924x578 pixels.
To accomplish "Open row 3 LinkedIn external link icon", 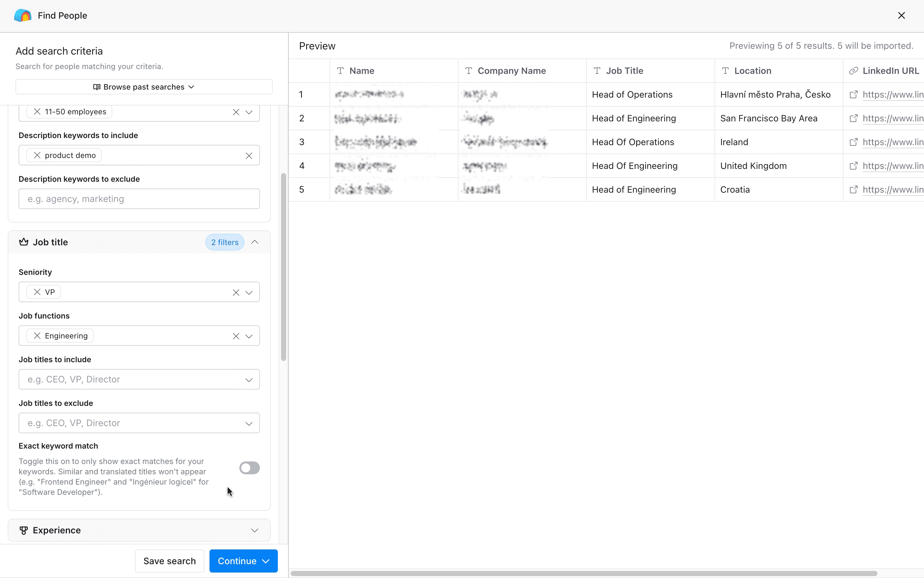I will [853, 142].
